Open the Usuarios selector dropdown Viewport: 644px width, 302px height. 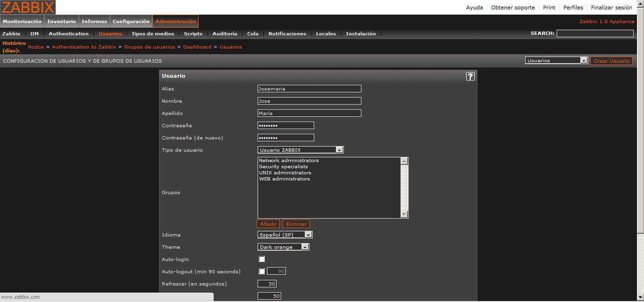click(556, 61)
